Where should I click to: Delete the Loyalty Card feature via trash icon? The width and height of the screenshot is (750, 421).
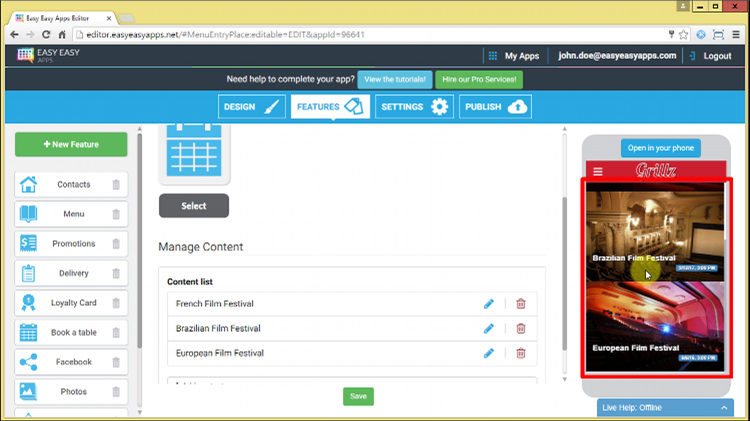tap(116, 303)
